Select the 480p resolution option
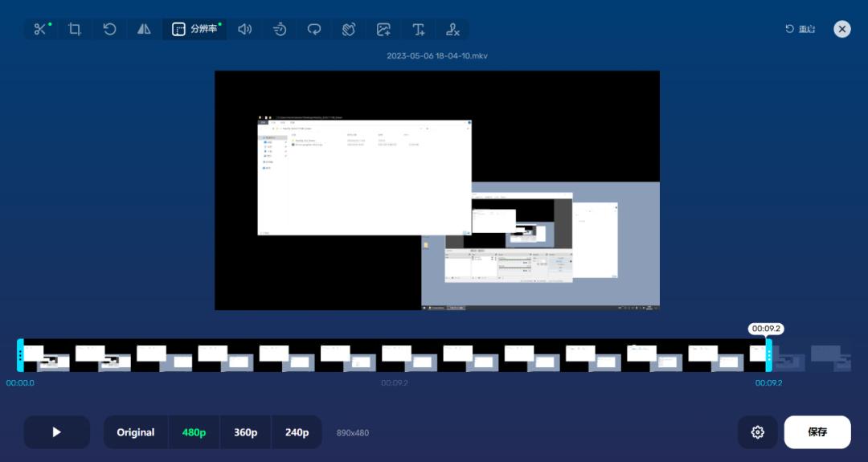Viewport: 868px width, 462px height. point(194,432)
